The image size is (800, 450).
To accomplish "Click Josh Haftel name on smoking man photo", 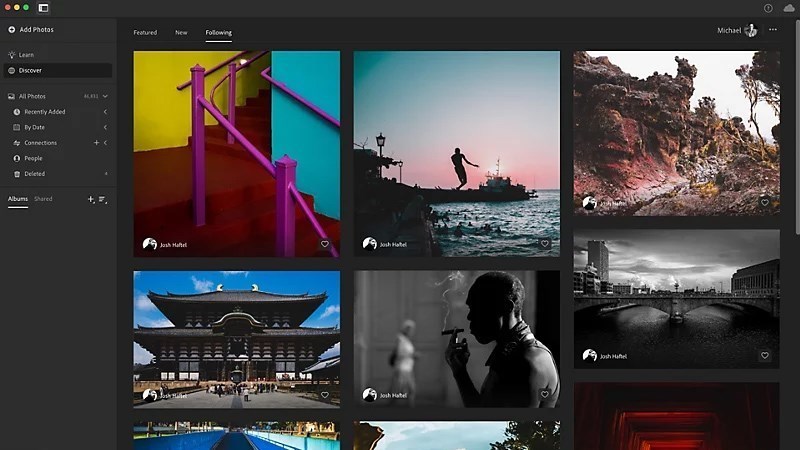I will (393, 395).
